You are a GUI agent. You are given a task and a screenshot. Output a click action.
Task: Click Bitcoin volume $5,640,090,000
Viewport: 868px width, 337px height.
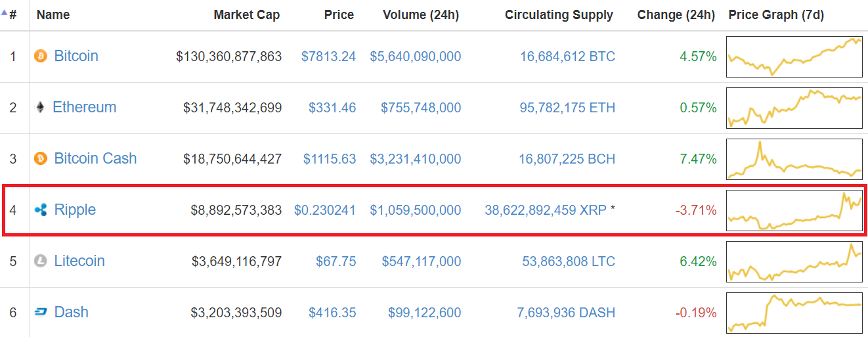coord(416,56)
